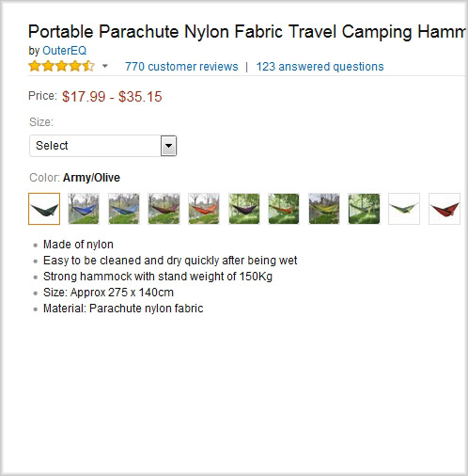
Task: View 123 answered questions link
Action: (320, 67)
